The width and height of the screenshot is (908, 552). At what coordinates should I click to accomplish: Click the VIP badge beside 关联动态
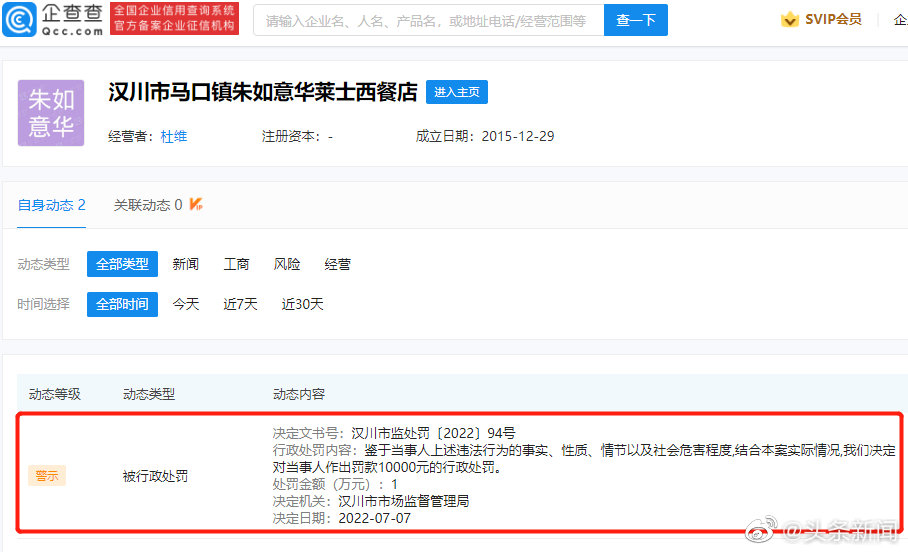[x=197, y=205]
